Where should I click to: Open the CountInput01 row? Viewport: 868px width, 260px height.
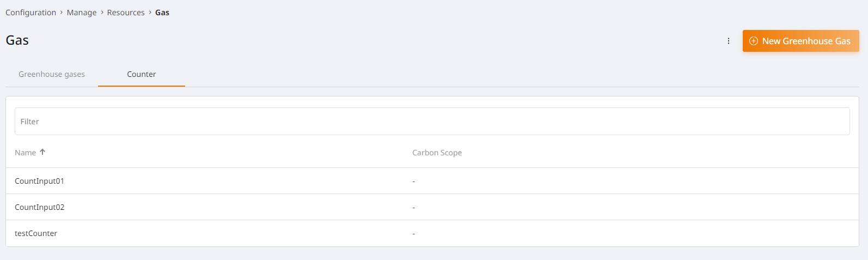(39, 181)
